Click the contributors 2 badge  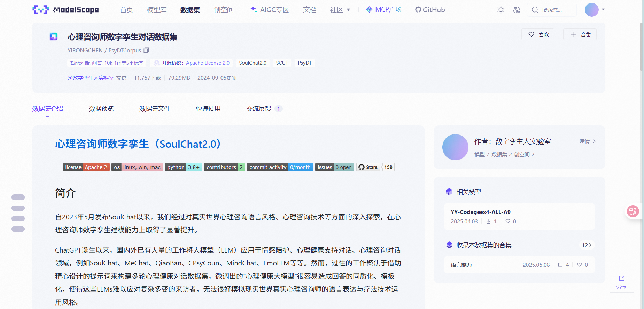tap(225, 167)
